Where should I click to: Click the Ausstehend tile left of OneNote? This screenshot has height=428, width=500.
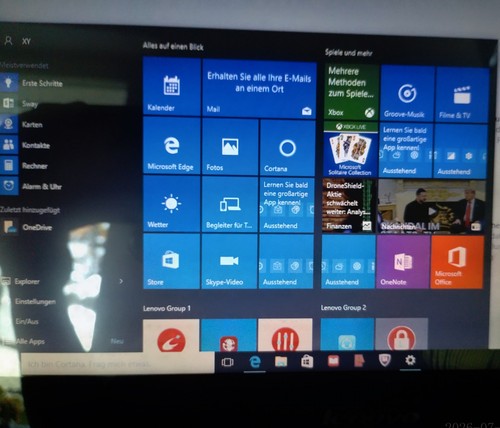(348, 262)
